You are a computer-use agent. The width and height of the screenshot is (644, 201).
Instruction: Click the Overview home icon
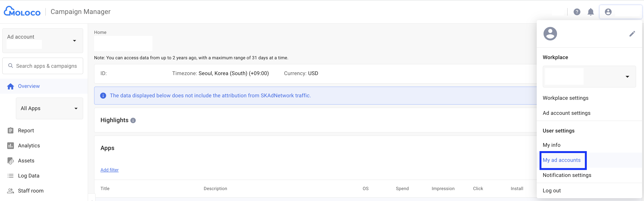pos(11,86)
